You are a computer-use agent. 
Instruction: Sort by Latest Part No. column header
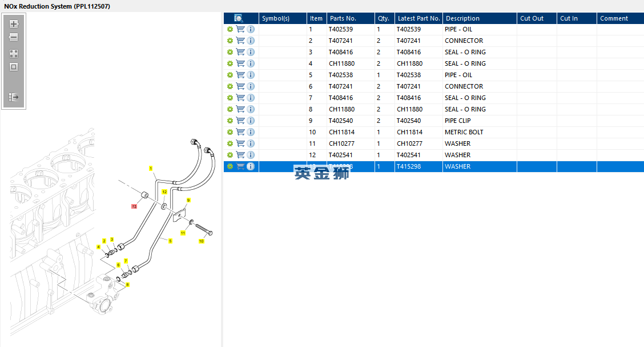point(418,18)
